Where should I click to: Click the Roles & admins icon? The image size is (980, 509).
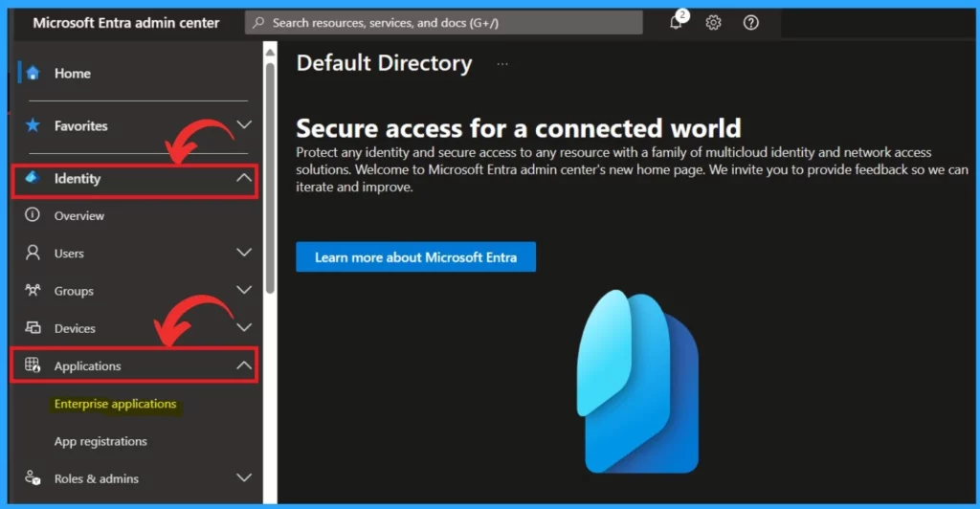(33, 477)
